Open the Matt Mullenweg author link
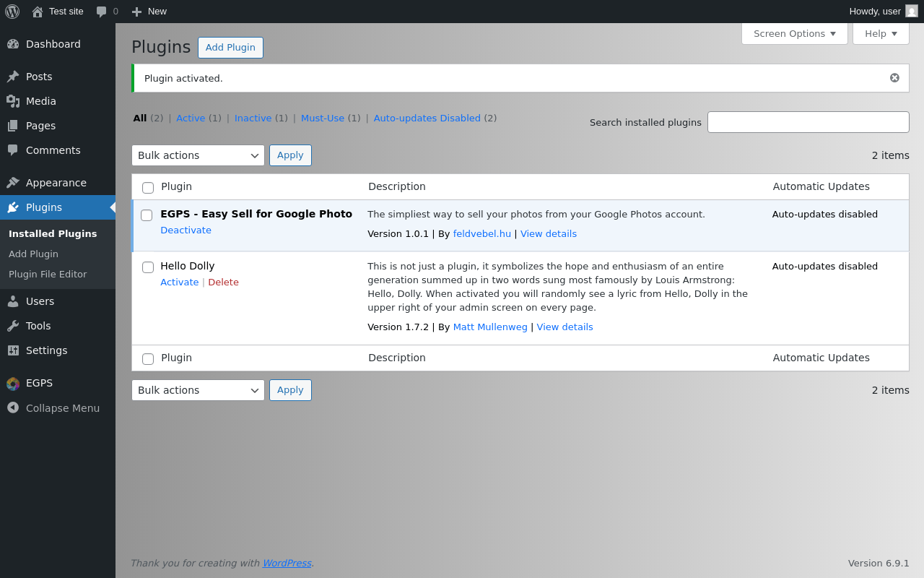Viewport: 924px width, 578px height. pyautogui.click(x=490, y=327)
